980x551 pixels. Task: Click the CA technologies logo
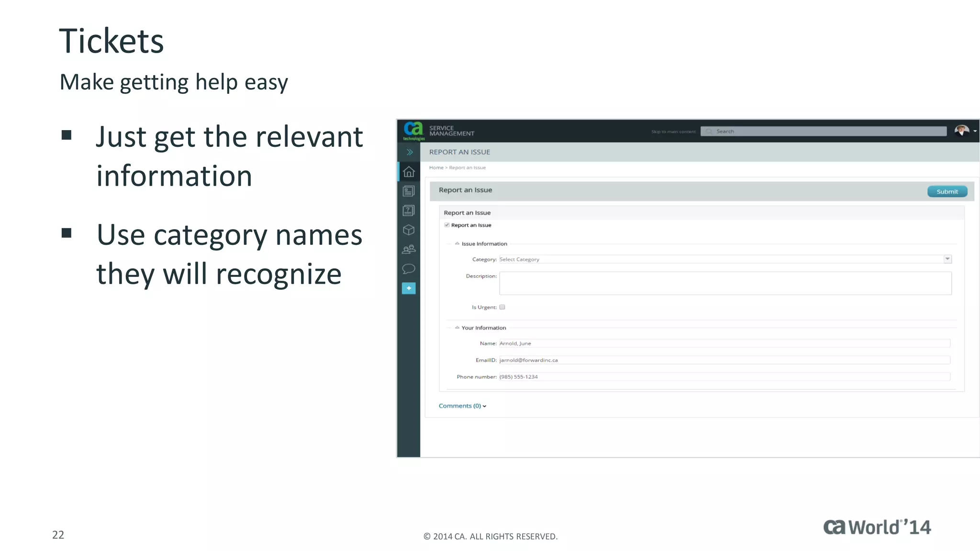point(413,131)
